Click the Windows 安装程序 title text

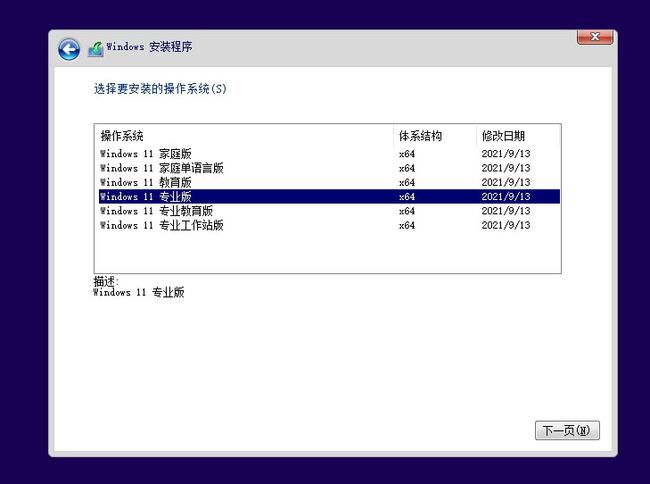click(149, 47)
